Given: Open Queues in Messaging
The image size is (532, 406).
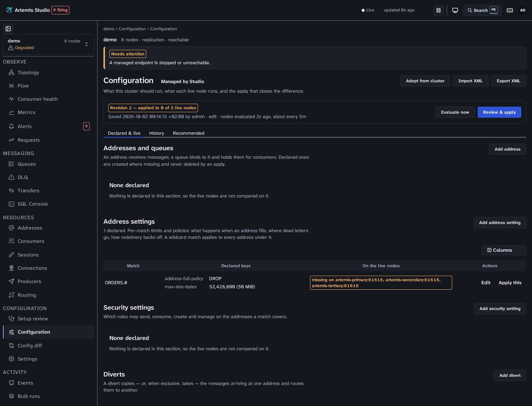Looking at the screenshot, I should point(48,164).
